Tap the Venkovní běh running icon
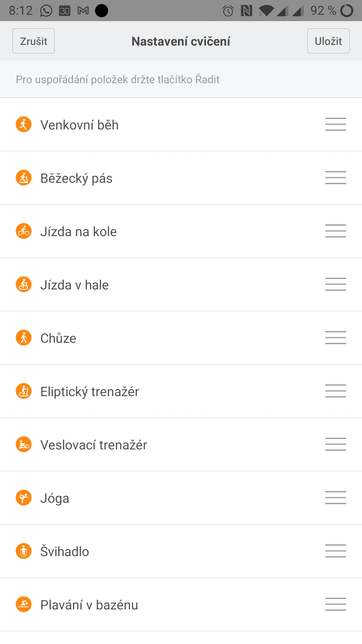The image size is (362, 644). (23, 124)
